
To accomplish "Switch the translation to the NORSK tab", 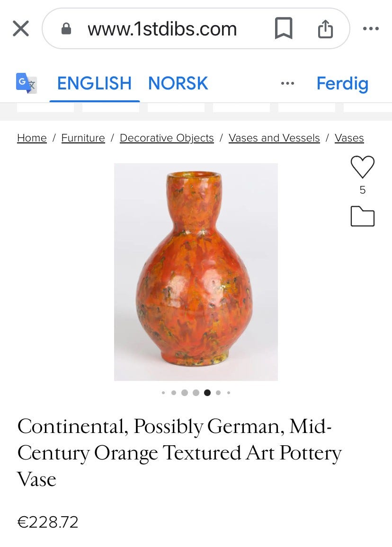I will pos(178,83).
